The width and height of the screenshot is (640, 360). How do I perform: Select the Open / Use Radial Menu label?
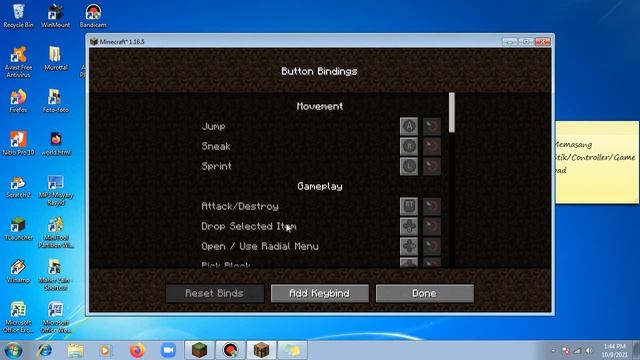click(x=260, y=247)
